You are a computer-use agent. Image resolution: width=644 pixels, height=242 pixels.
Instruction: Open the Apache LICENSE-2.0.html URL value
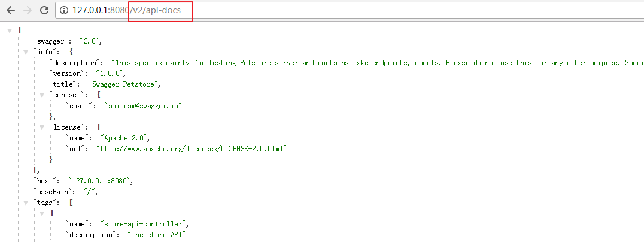[x=191, y=148]
